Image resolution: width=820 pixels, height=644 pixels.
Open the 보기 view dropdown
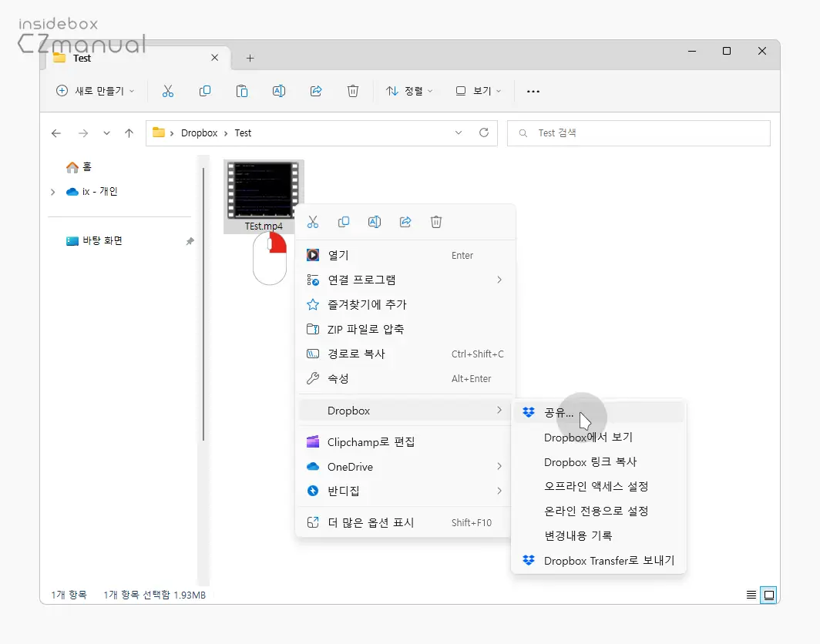coord(478,91)
